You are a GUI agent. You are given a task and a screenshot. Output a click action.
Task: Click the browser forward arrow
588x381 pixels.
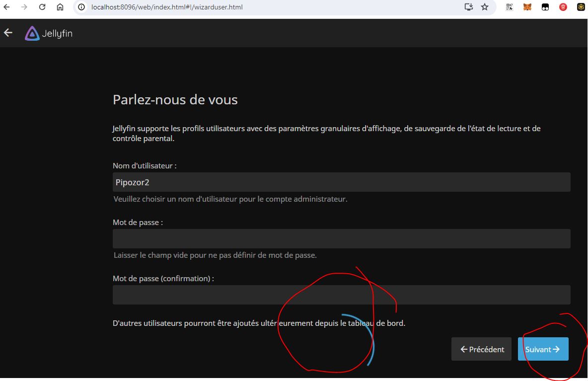pyautogui.click(x=24, y=7)
